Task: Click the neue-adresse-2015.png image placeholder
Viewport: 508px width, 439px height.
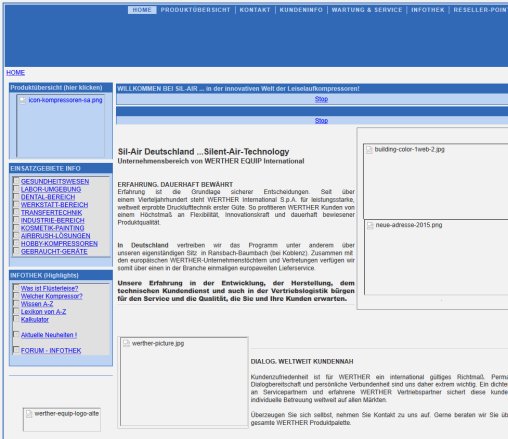Action: click(436, 257)
